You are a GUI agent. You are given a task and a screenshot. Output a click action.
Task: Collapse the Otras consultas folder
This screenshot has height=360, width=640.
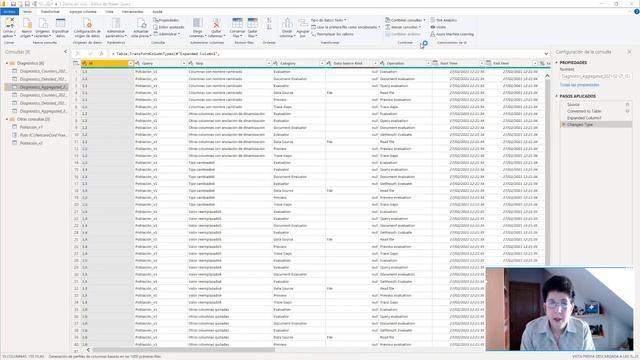click(x=7, y=119)
